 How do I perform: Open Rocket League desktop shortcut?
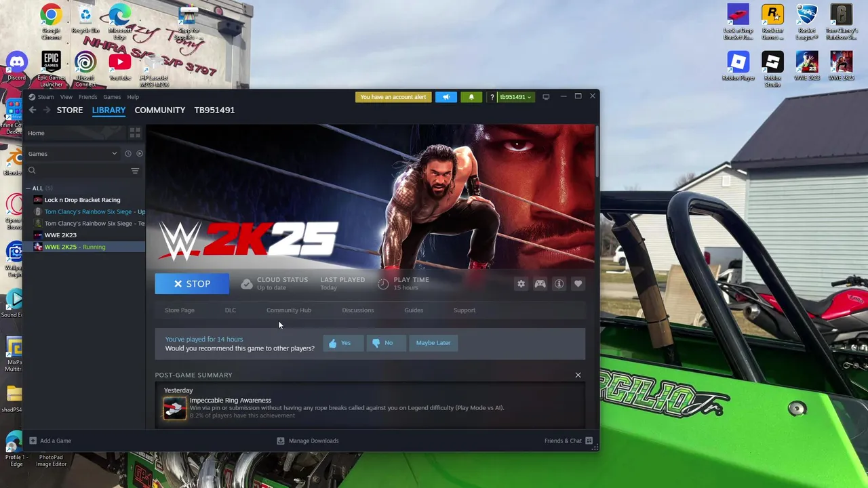pyautogui.click(x=807, y=22)
